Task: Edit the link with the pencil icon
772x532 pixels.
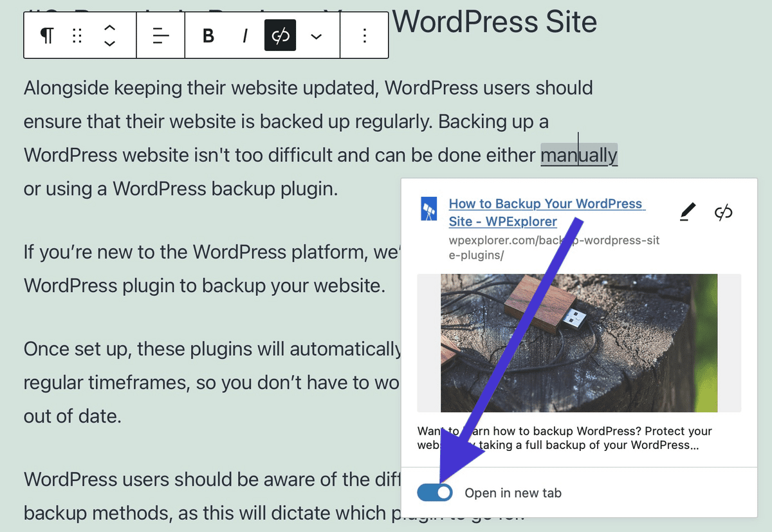Action: (x=688, y=210)
